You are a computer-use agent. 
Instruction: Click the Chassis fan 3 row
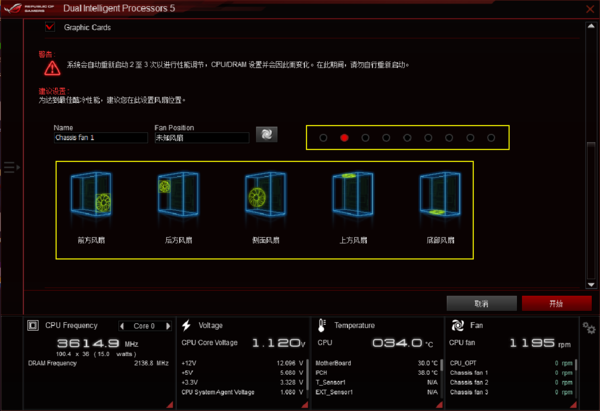(x=511, y=392)
